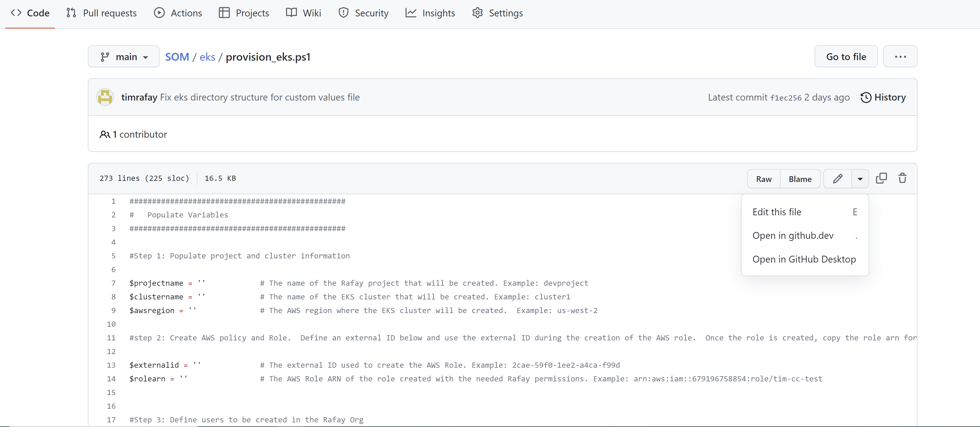View file History
This screenshot has width=980, height=427.
(883, 97)
